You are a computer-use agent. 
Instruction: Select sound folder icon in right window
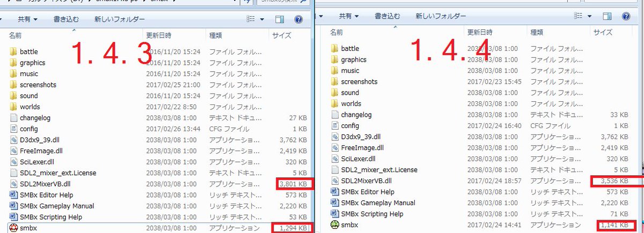(334, 93)
